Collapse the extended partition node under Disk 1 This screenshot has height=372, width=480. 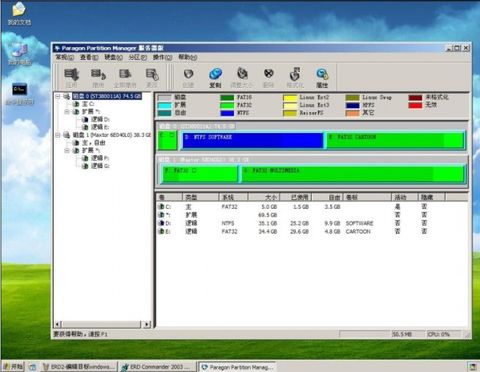tap(67, 150)
